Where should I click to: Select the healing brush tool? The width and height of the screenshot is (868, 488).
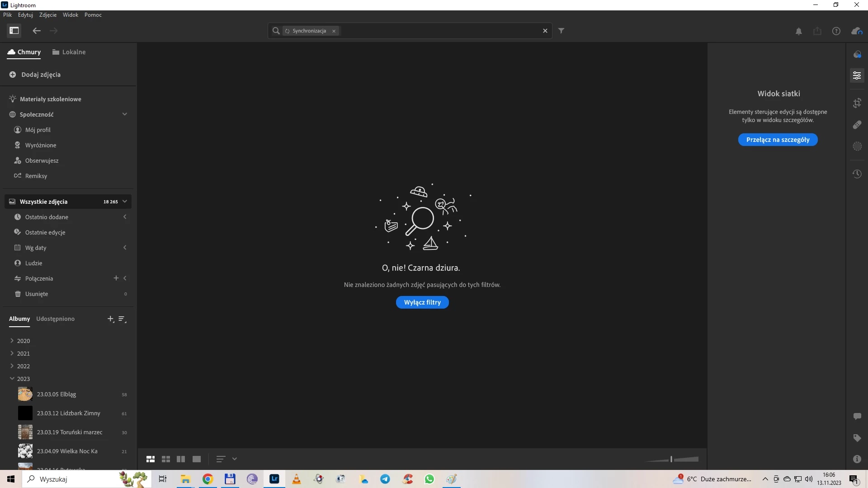pyautogui.click(x=857, y=125)
